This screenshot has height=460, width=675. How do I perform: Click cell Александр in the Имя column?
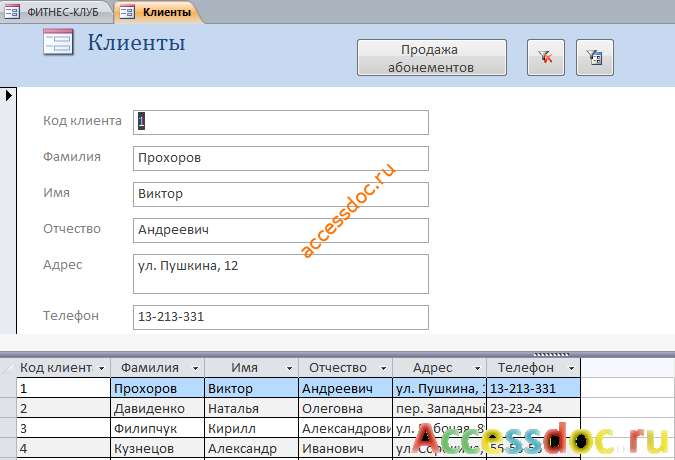coord(251,448)
